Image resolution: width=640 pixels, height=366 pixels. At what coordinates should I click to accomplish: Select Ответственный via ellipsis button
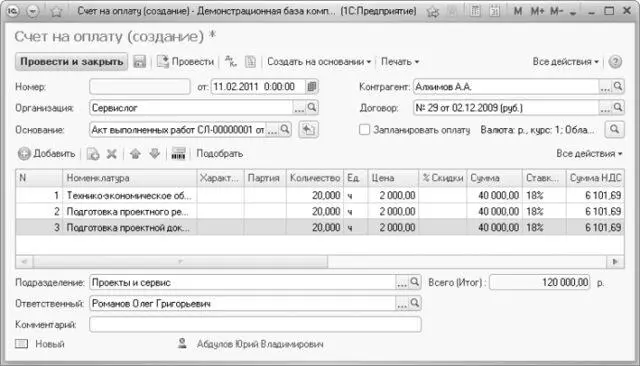[x=402, y=304]
